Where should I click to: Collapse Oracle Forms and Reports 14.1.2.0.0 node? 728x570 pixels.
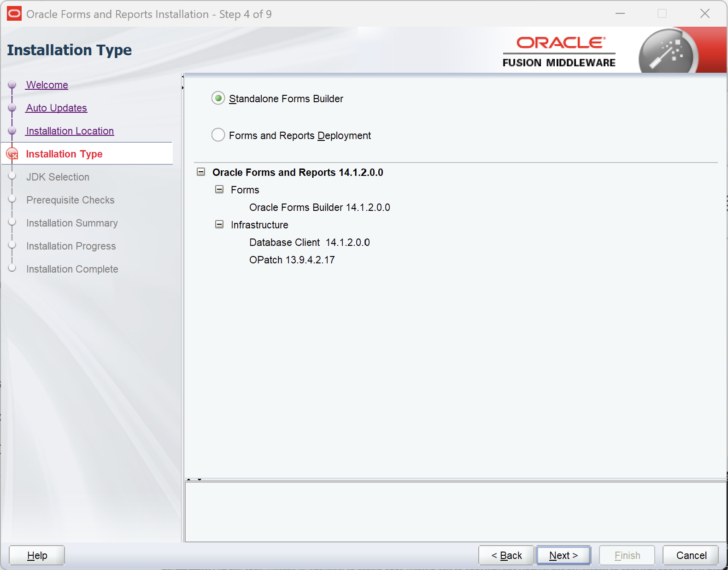pyautogui.click(x=201, y=172)
